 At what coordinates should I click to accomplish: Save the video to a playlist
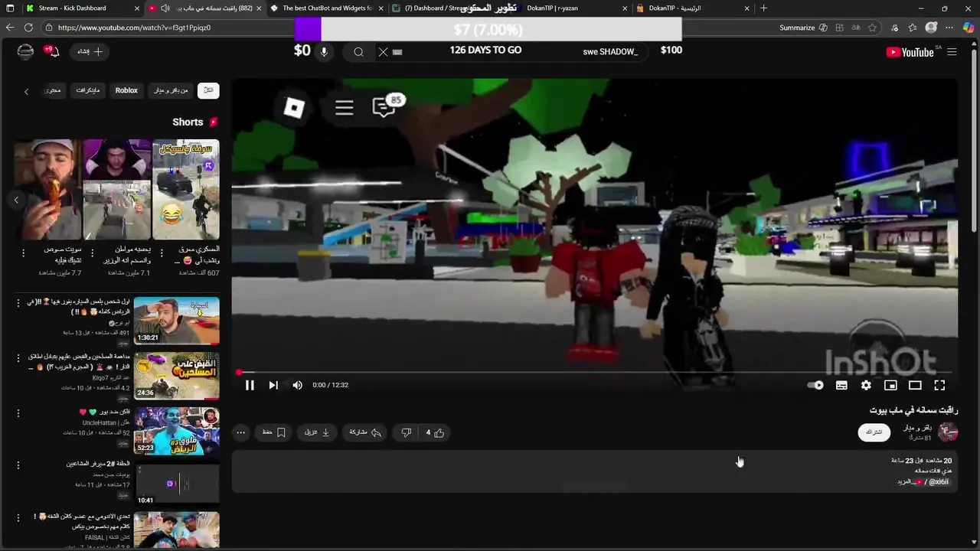pyautogui.click(x=274, y=432)
